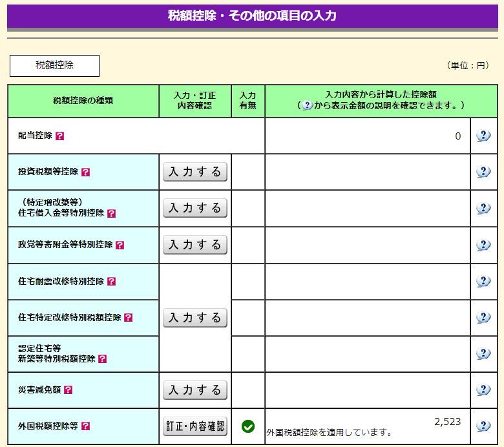504x447 pixels.
Task: Click red help icon beside 住宅耐震改修特別控除
Action: click(x=112, y=282)
